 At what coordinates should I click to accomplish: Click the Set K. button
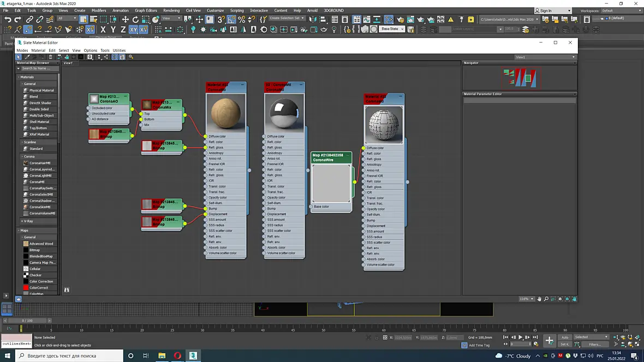pos(565,345)
